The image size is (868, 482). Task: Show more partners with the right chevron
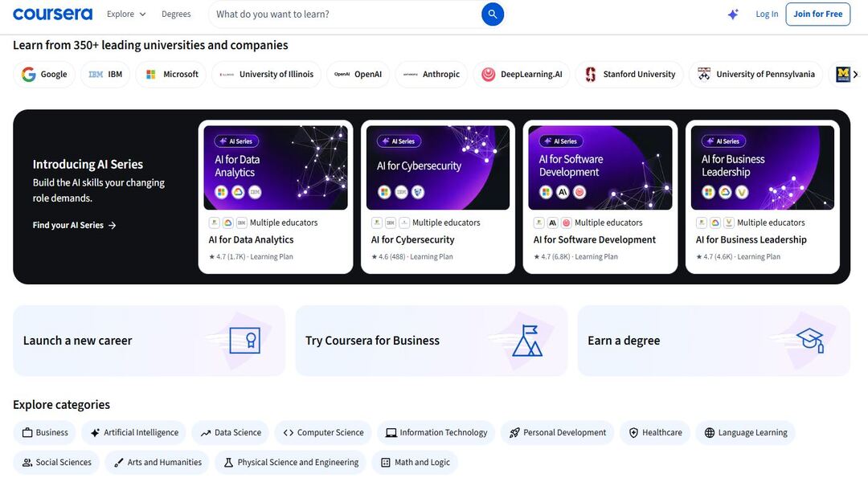855,74
